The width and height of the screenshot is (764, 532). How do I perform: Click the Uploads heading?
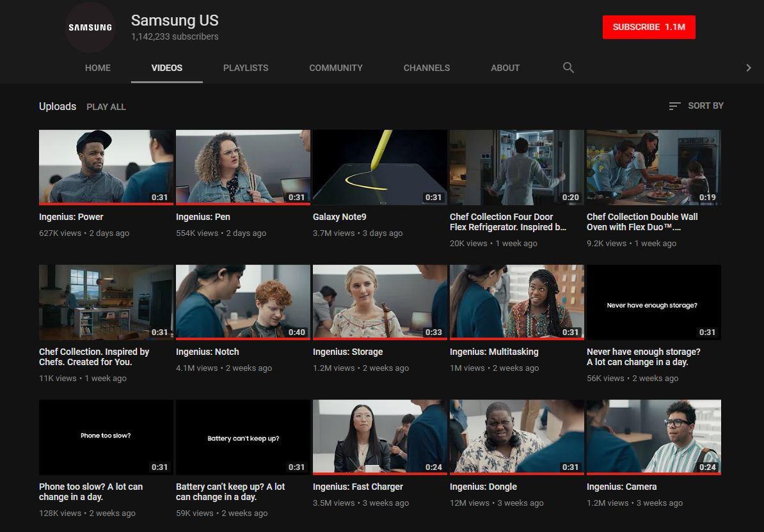click(58, 106)
